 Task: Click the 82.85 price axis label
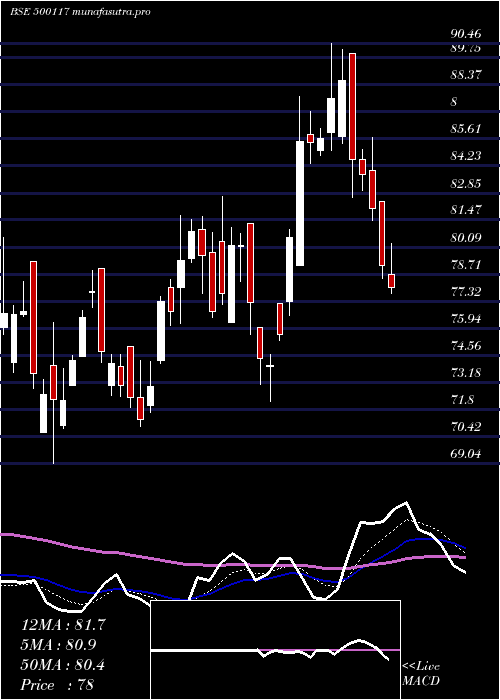coord(466,183)
